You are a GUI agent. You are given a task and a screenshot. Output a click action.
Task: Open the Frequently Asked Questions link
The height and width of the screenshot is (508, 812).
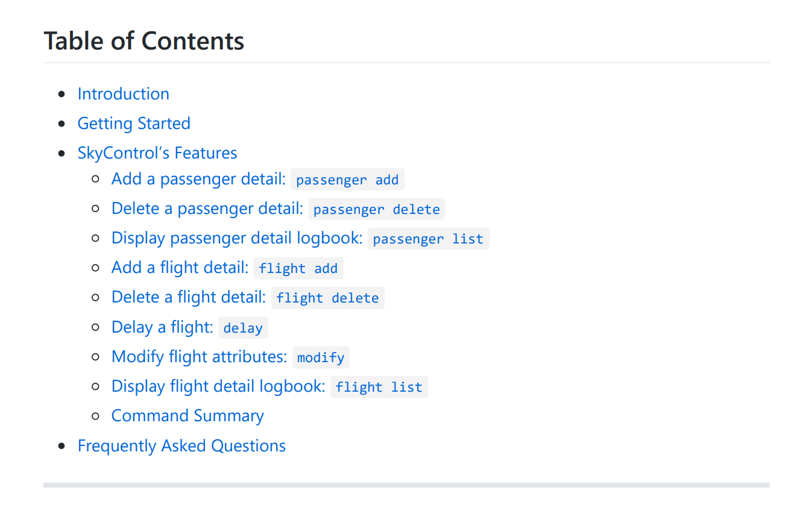click(x=181, y=446)
